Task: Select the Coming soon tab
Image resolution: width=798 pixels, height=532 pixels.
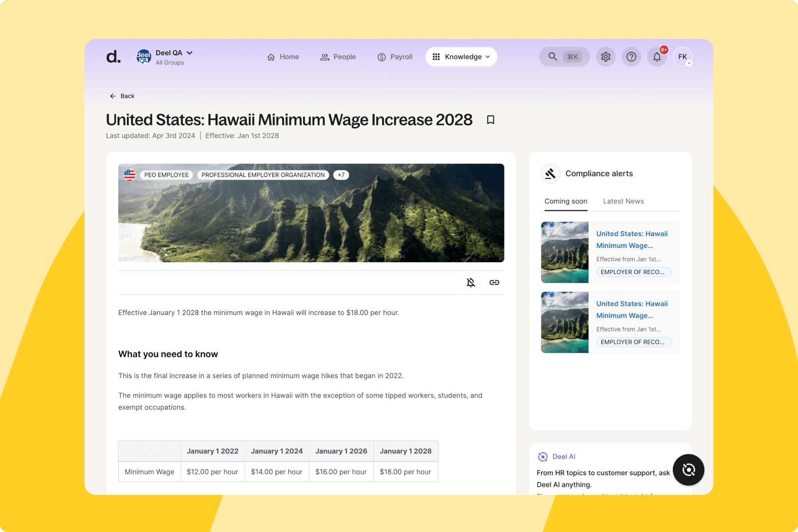Action: click(566, 201)
